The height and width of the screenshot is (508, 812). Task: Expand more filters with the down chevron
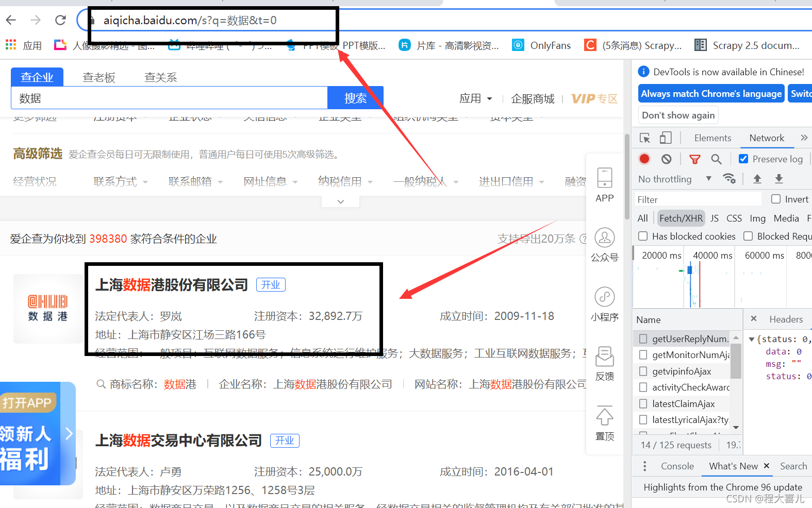coord(340,201)
